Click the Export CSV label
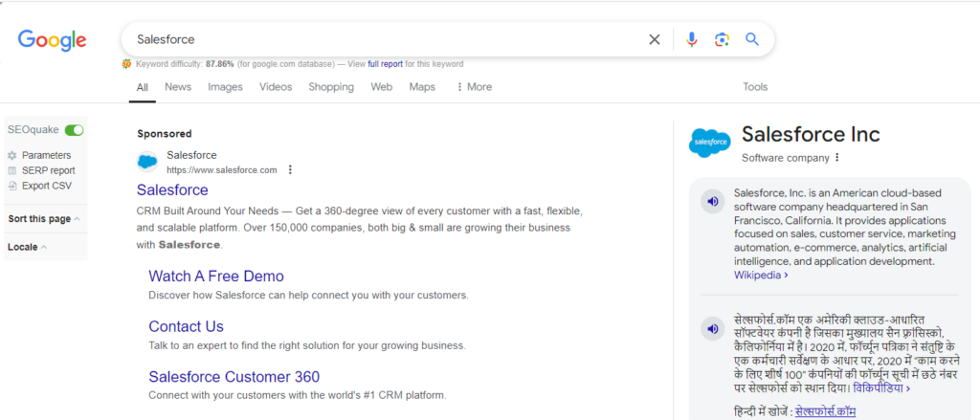This screenshot has width=980, height=420. [47, 186]
